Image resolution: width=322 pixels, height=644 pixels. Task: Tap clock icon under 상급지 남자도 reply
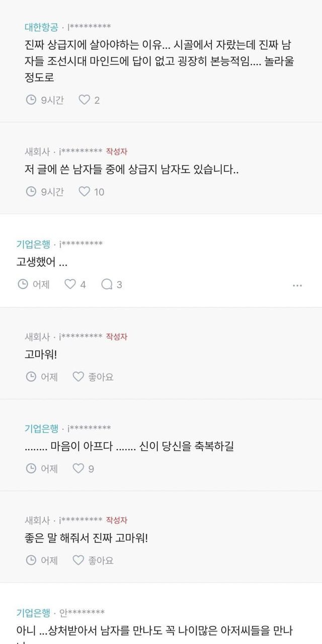point(31,191)
